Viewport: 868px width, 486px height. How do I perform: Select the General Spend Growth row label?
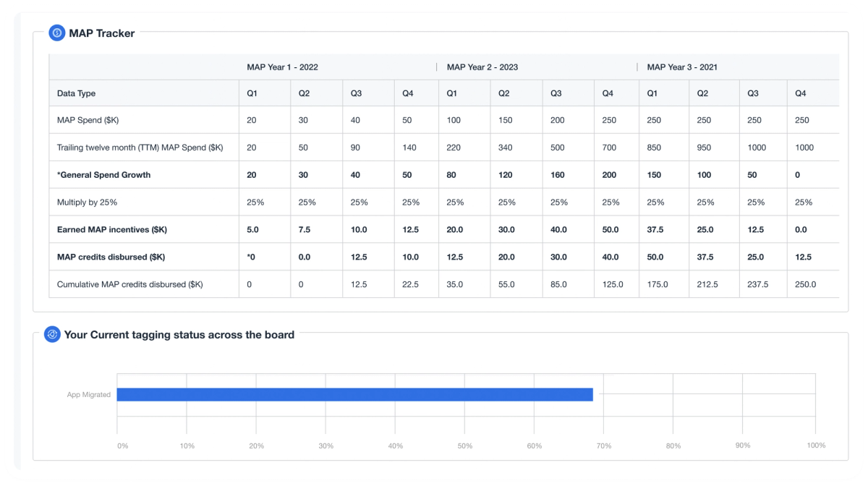pyautogui.click(x=104, y=175)
